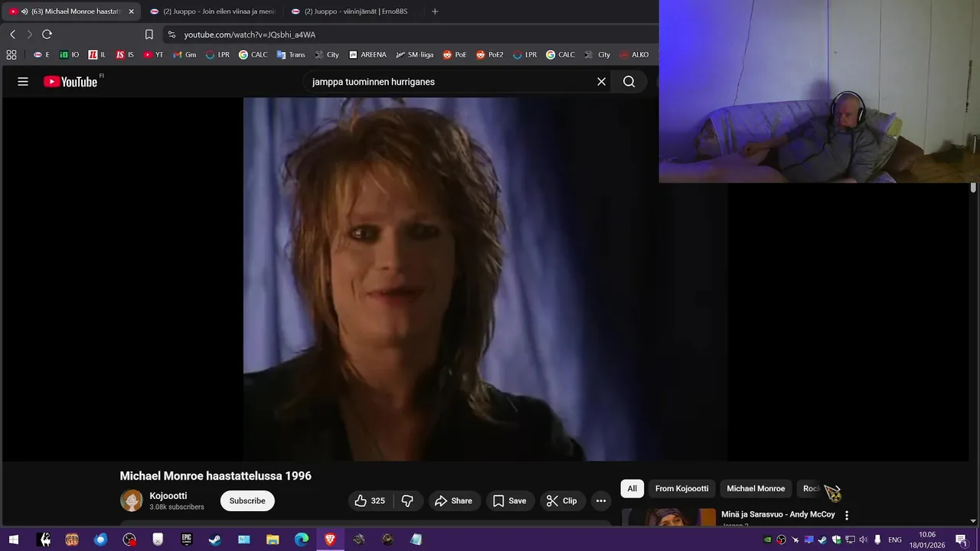The width and height of the screenshot is (980, 551).
Task: Clear the YouTube search text
Action: 601,82
